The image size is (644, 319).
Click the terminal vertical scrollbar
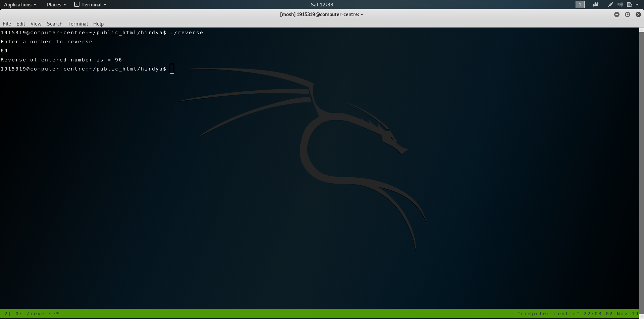(641, 173)
